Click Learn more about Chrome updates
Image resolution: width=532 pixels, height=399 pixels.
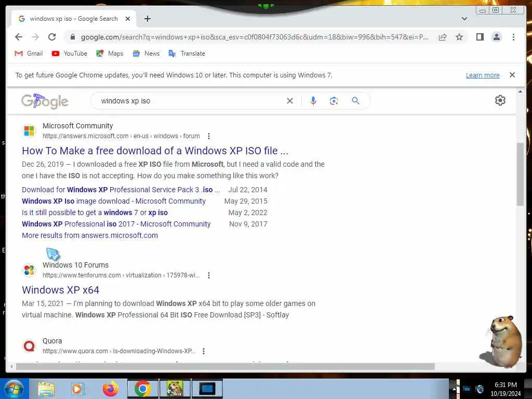click(x=483, y=75)
